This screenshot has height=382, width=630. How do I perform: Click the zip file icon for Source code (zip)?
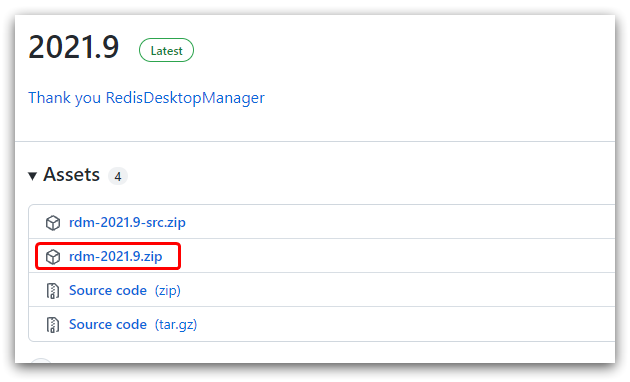point(53,291)
